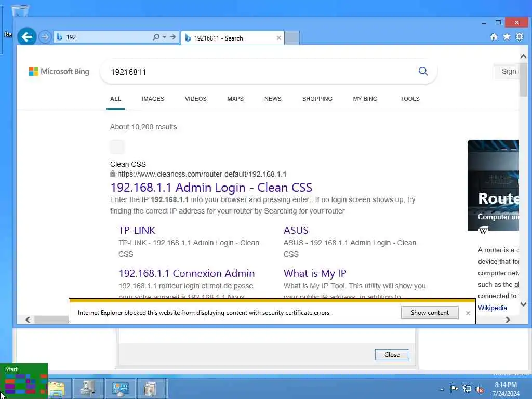Switch to the MAPS search tab

tap(235, 99)
